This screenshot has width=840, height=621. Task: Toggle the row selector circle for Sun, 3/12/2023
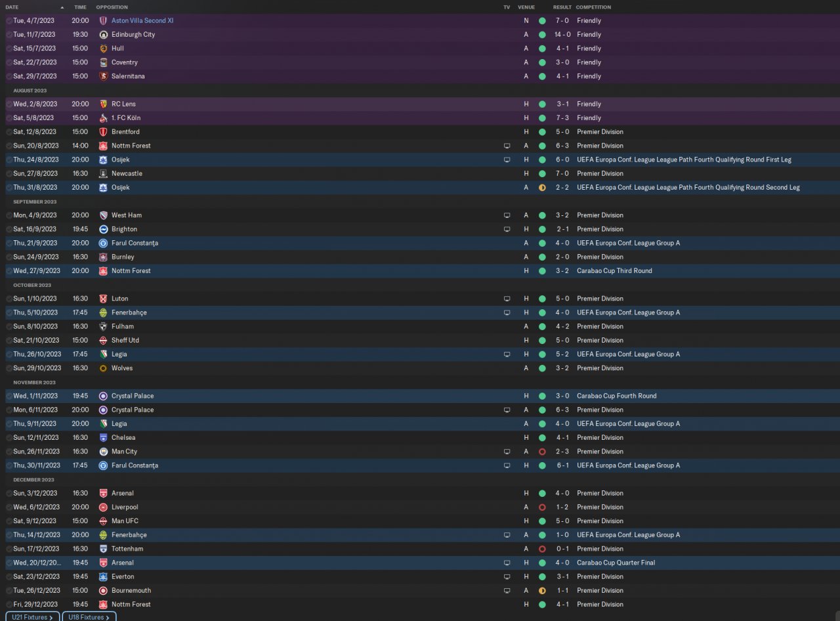point(9,493)
